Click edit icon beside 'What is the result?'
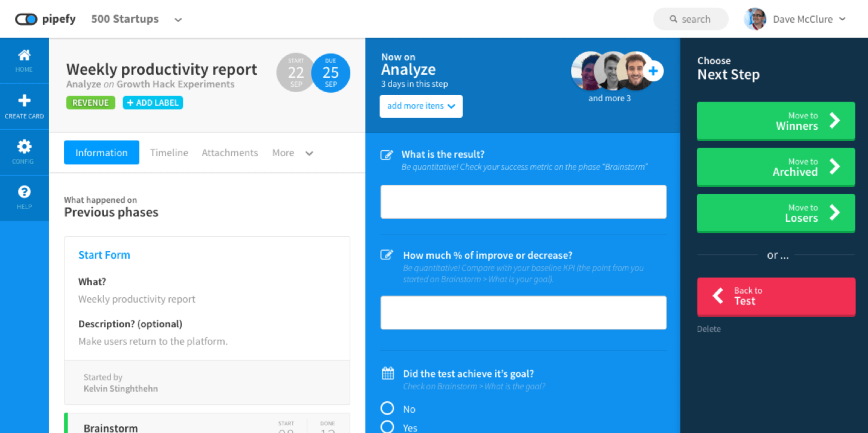 point(387,155)
